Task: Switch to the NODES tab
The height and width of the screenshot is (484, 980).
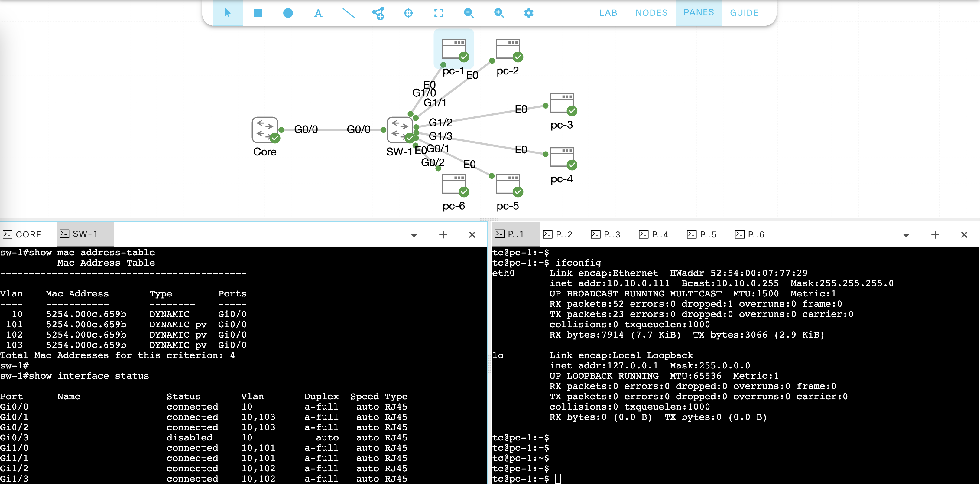Action: 651,13
